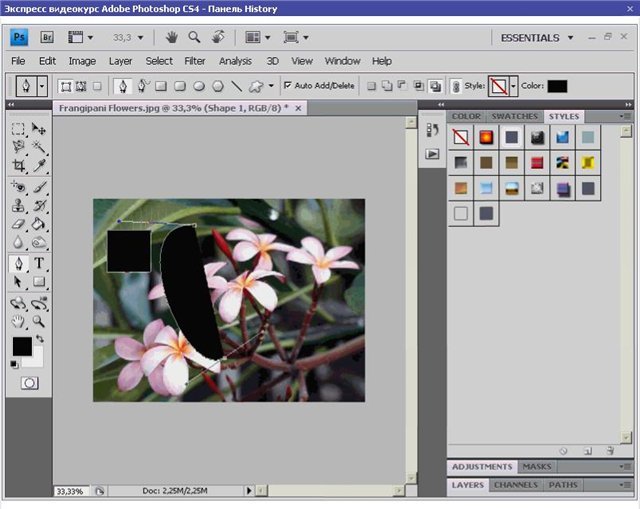Switch to the Swatches tab
Screen dimensions: 640x509
(x=514, y=117)
